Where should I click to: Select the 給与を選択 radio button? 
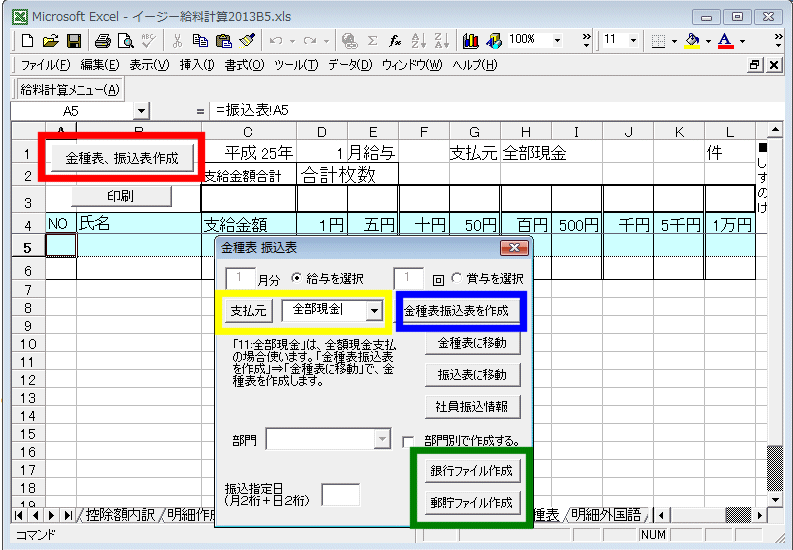[x=296, y=278]
